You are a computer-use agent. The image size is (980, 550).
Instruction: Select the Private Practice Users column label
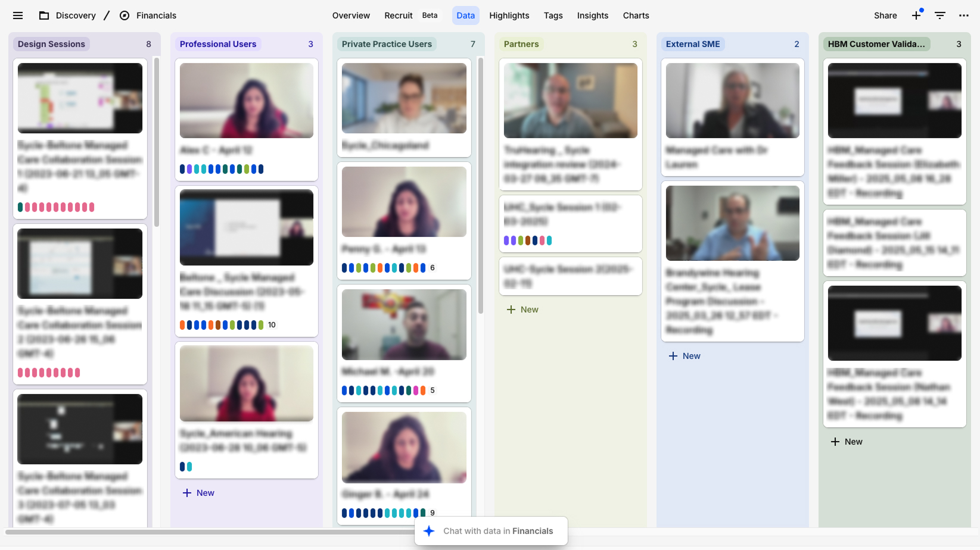387,44
